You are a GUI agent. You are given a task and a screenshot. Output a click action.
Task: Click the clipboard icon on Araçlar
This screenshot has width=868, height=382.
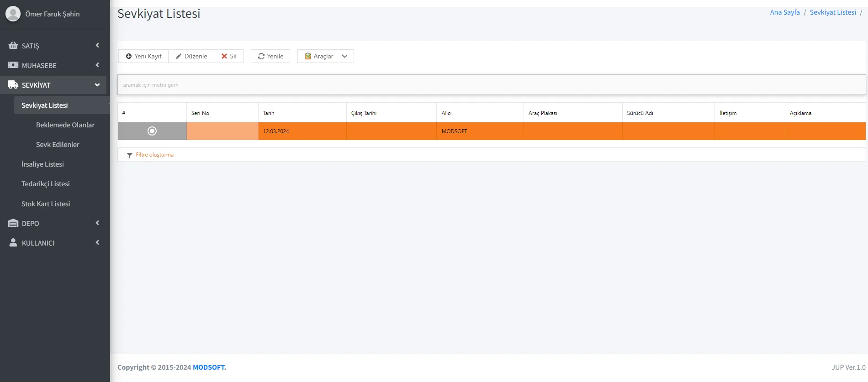point(308,56)
